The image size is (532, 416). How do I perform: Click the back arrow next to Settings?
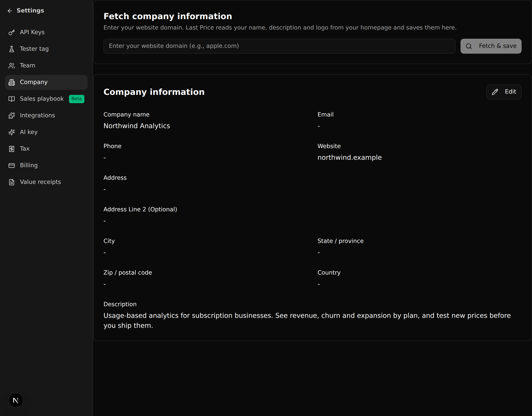pyautogui.click(x=10, y=11)
